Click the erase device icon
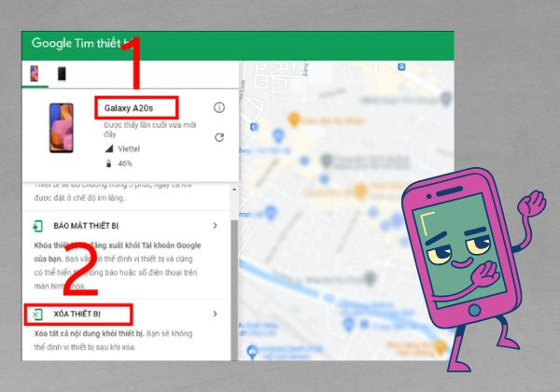This screenshot has width=560, height=392. coord(37,315)
